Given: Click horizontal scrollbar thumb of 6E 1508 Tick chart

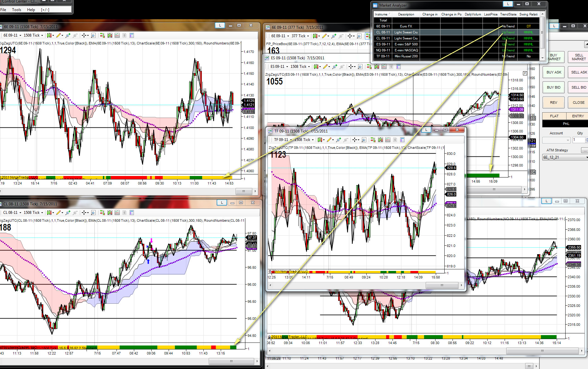Looking at the screenshot, I should [x=243, y=191].
